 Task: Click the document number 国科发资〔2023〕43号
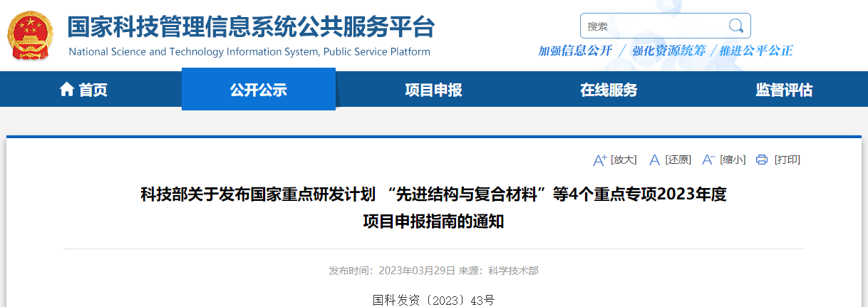[x=433, y=300]
